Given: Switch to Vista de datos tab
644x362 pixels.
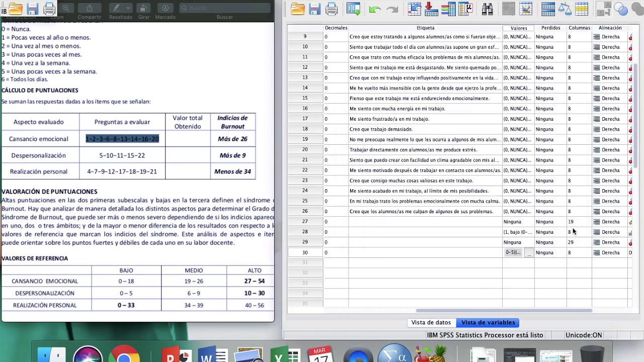Looking at the screenshot, I should [x=431, y=322].
